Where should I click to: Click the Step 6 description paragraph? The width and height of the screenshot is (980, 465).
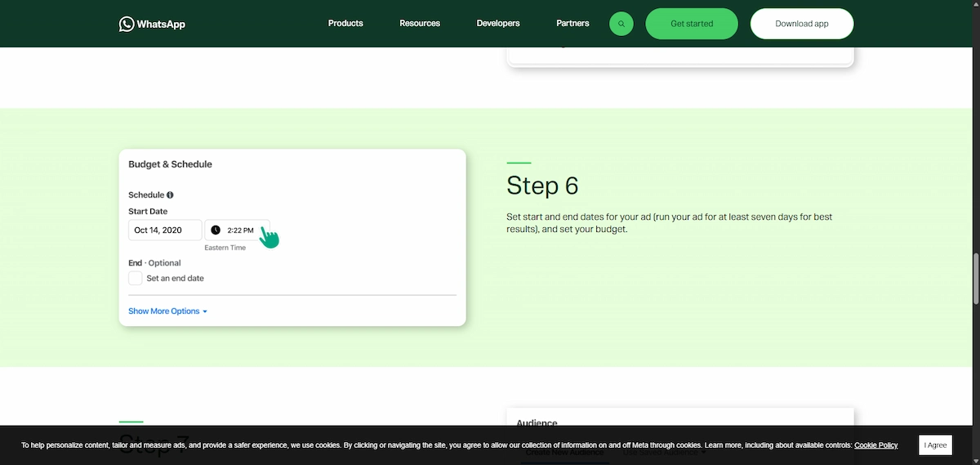[670, 223]
